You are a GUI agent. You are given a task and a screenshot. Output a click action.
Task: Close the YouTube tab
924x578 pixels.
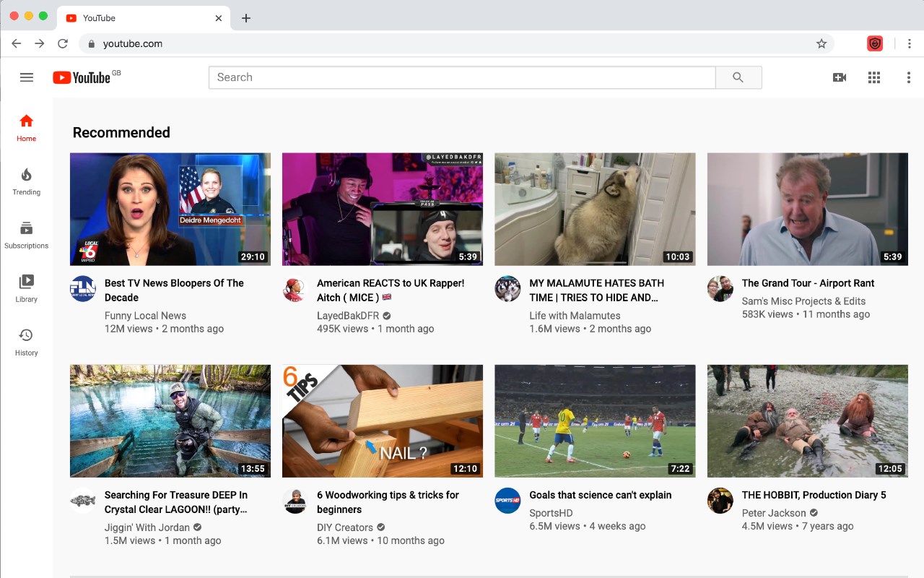[219, 18]
